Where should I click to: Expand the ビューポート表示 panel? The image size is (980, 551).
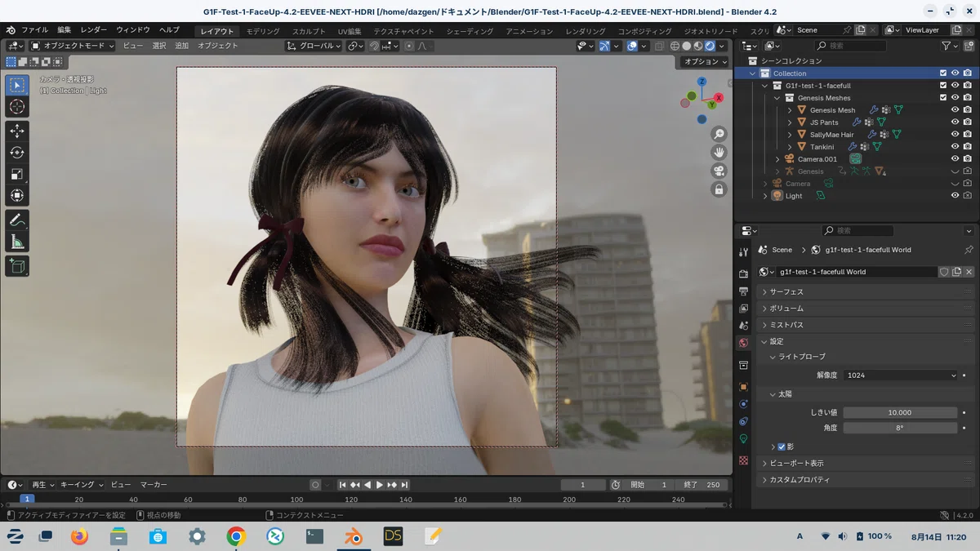(x=865, y=463)
